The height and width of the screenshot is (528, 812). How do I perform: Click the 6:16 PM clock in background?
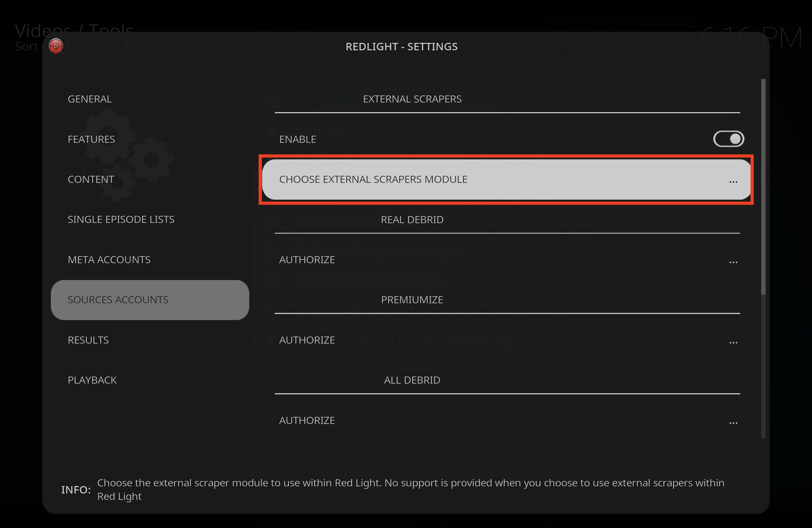tap(752, 37)
